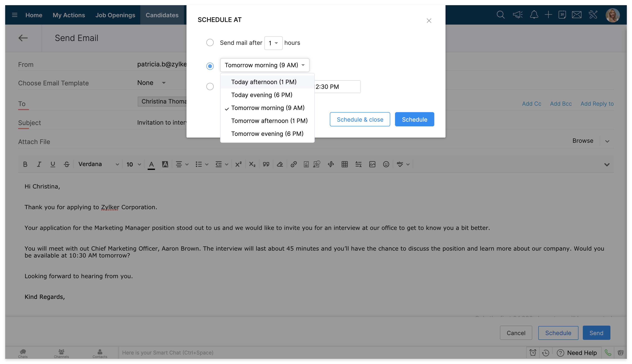Viewport: 632px width, 364px height.
Task: Click the insert table icon
Action: tap(344, 164)
